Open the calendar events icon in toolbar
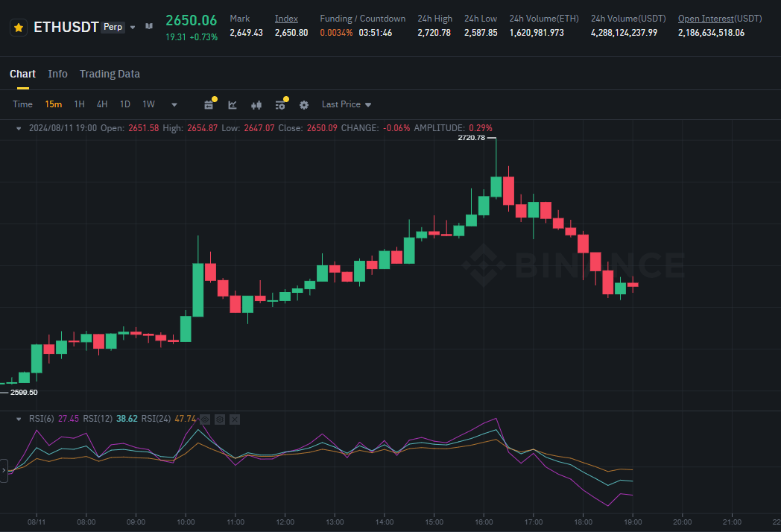This screenshot has width=781, height=532. click(x=209, y=105)
